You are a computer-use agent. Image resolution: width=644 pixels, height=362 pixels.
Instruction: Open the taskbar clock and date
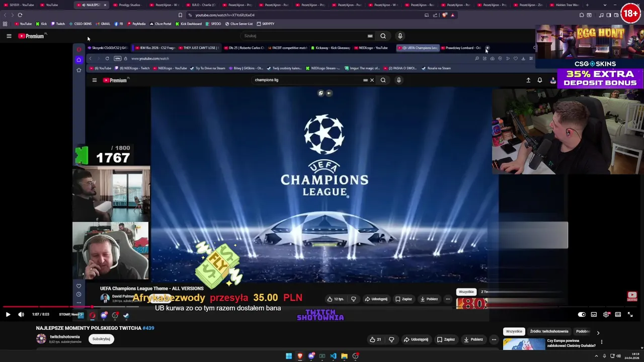[x=632, y=356]
